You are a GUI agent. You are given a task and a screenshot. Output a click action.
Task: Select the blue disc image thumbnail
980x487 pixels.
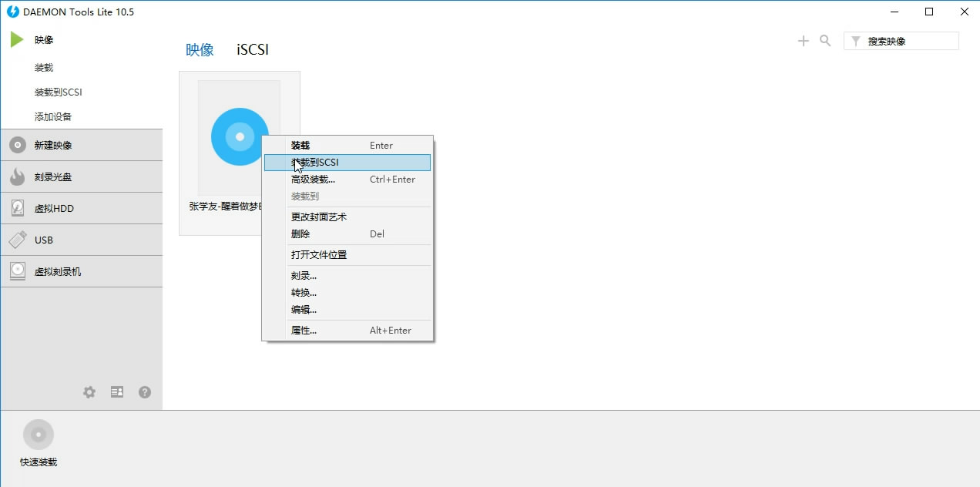pyautogui.click(x=240, y=136)
